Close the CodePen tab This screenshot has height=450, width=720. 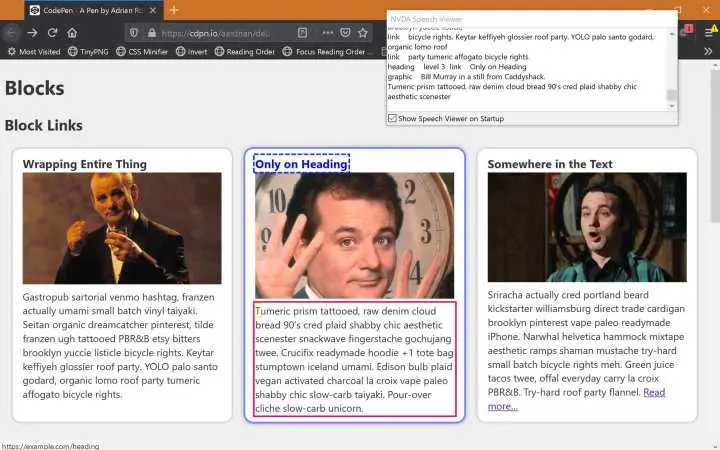coord(153,10)
